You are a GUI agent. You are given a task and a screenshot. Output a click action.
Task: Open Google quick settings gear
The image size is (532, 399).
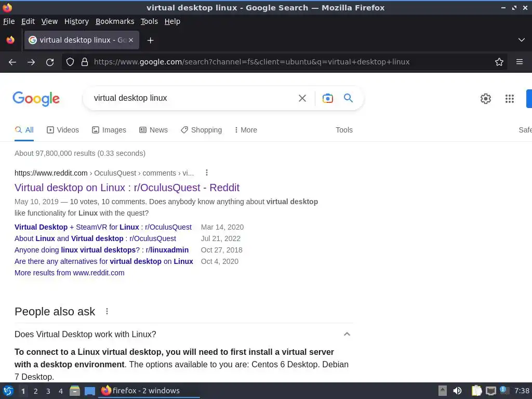pos(486,99)
